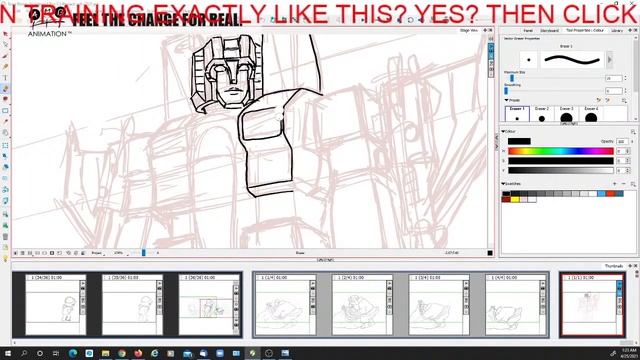Open File Explorer from taskbar
Screen dimensions: 640x360
point(105,353)
